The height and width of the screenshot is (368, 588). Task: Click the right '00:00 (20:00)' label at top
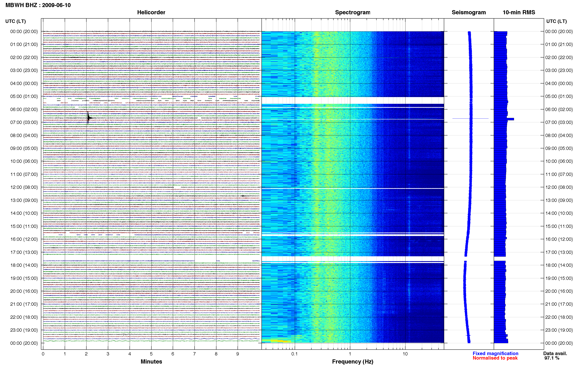(x=559, y=32)
